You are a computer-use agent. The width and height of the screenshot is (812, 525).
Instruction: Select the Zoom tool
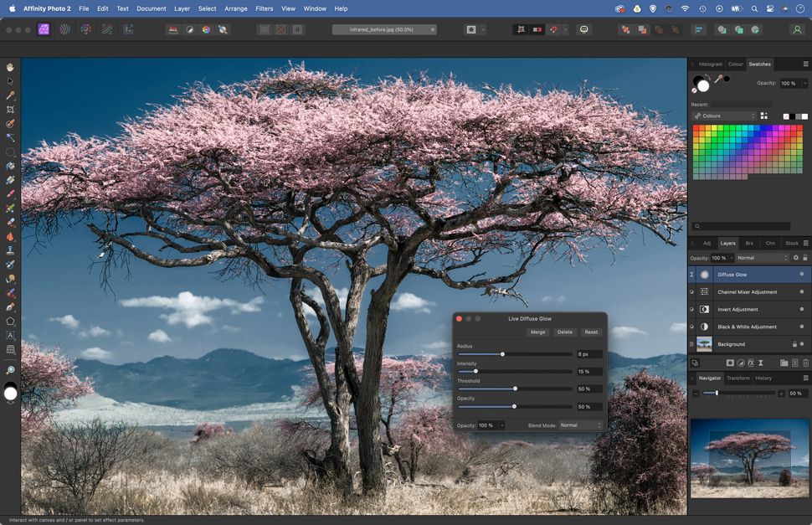[11, 368]
